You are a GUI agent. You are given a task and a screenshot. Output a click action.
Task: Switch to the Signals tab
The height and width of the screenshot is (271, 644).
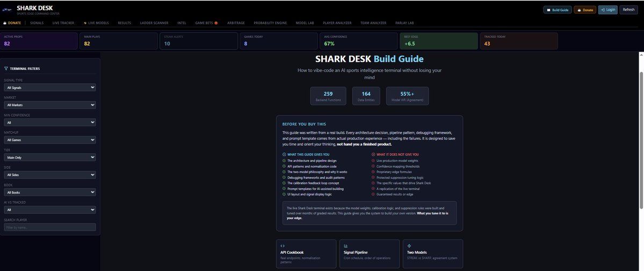[x=37, y=23]
